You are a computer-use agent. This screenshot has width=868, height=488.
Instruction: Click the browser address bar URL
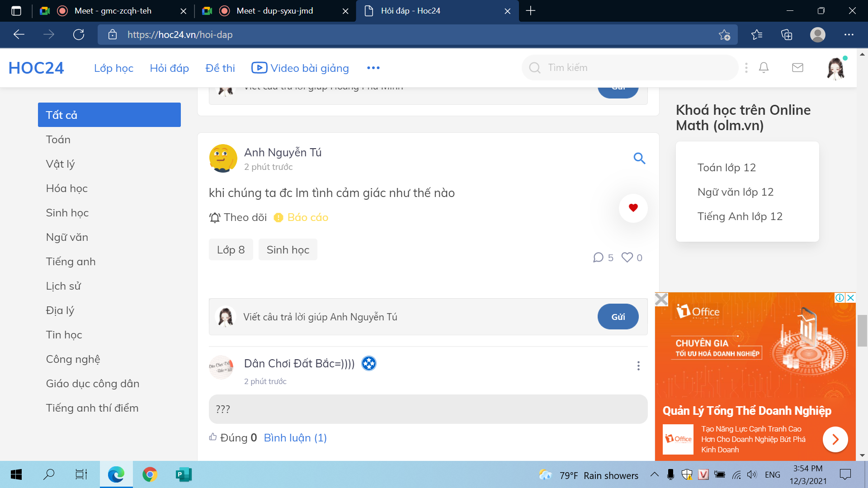click(x=180, y=35)
